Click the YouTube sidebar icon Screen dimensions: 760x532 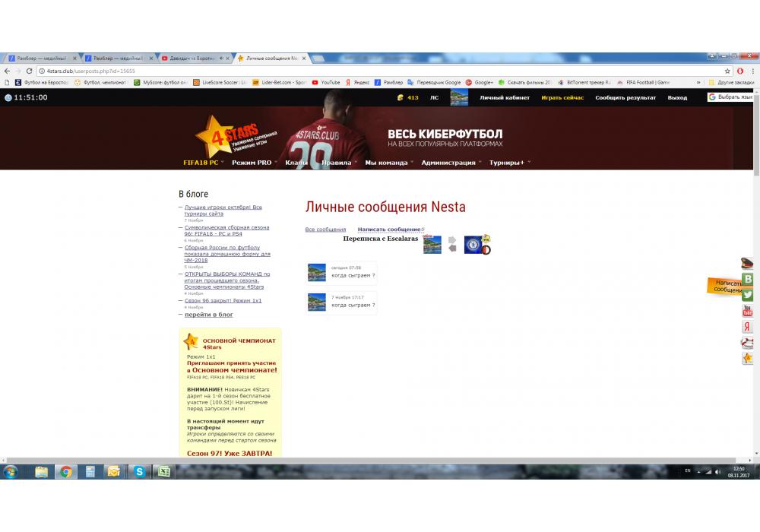pyautogui.click(x=747, y=311)
